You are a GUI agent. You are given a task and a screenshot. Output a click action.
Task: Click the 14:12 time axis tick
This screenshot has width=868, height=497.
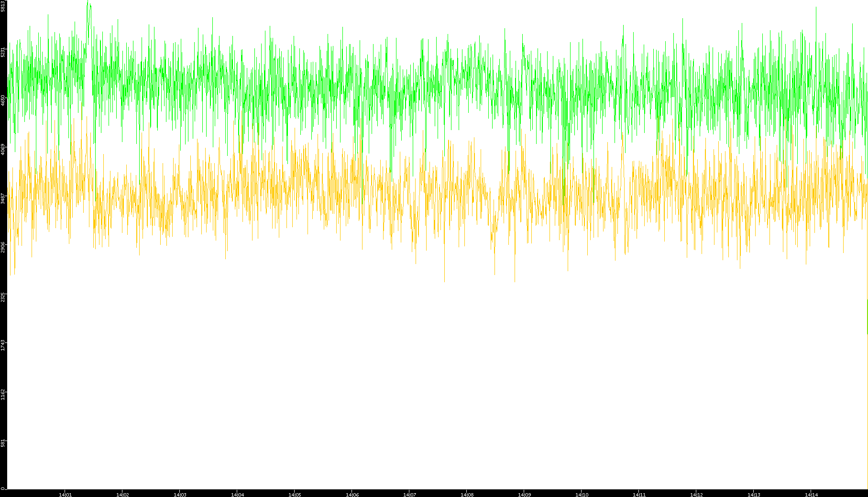pyautogui.click(x=696, y=494)
